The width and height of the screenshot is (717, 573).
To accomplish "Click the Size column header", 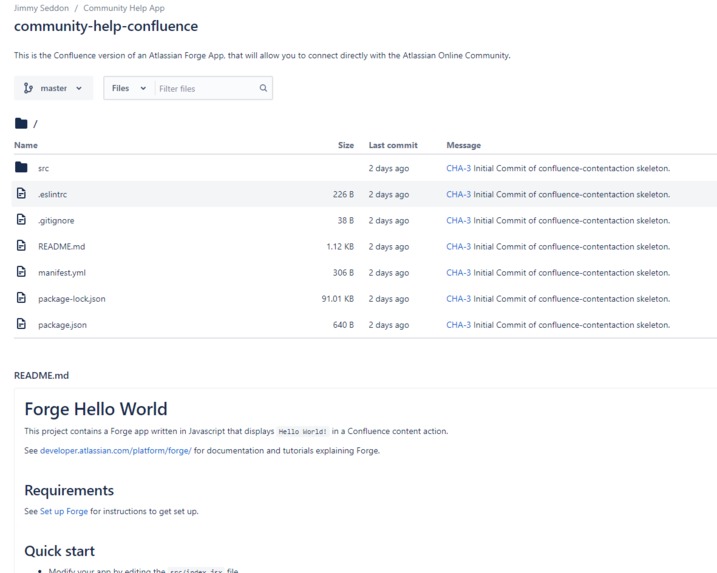I will point(346,145).
